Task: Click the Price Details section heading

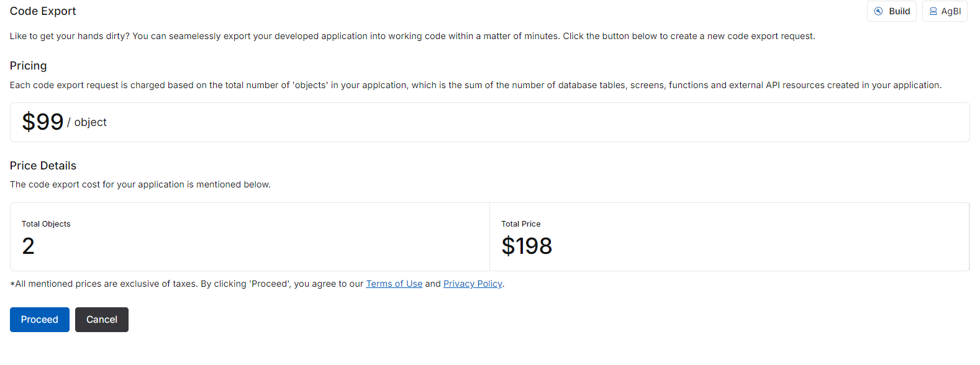Action: [x=43, y=166]
